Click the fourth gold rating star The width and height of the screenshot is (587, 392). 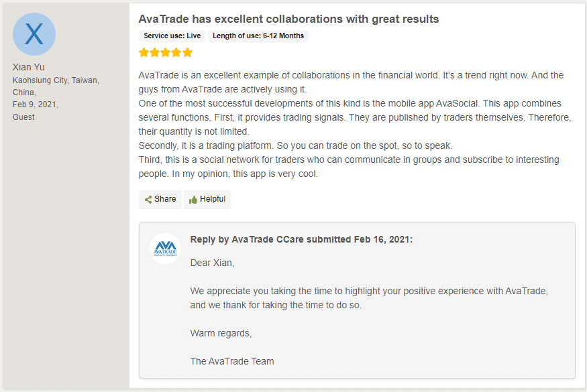(x=176, y=52)
